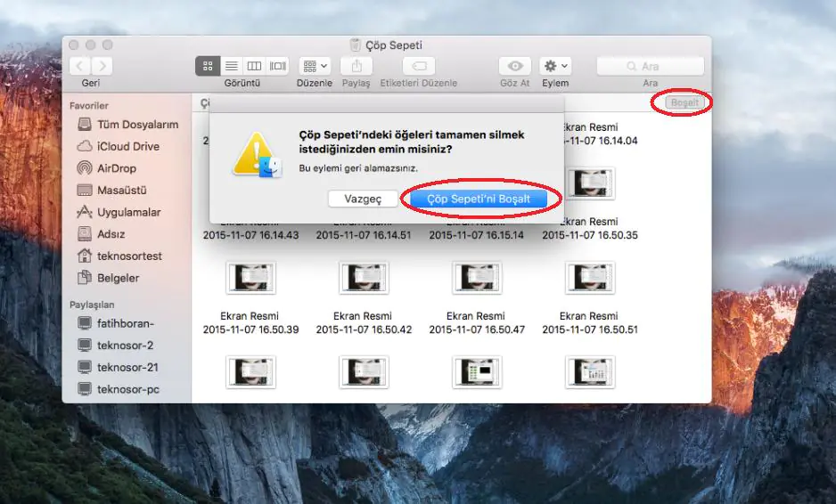
Task: Switch to icon view mode
Action: 208,66
